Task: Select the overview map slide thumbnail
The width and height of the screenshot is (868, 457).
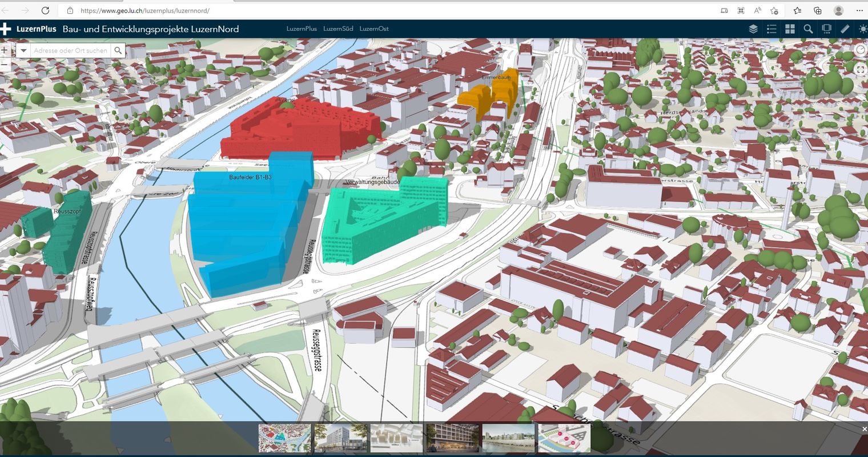Action: pyautogui.click(x=284, y=438)
